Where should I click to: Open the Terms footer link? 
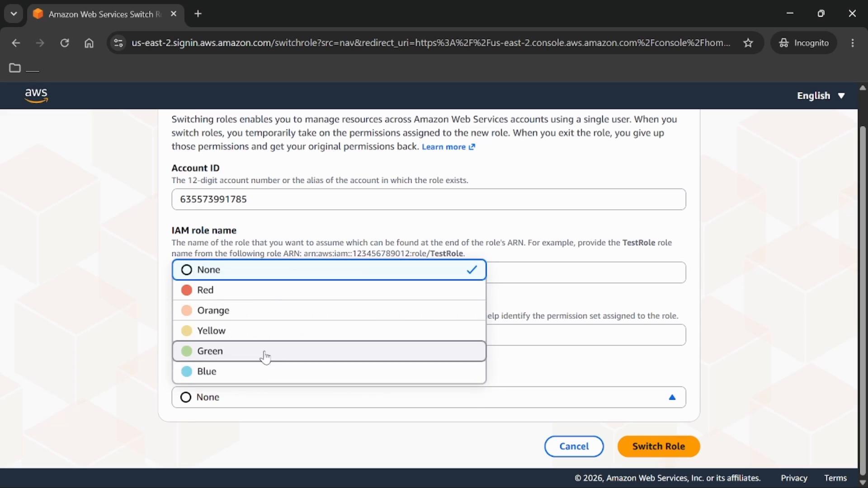835,478
